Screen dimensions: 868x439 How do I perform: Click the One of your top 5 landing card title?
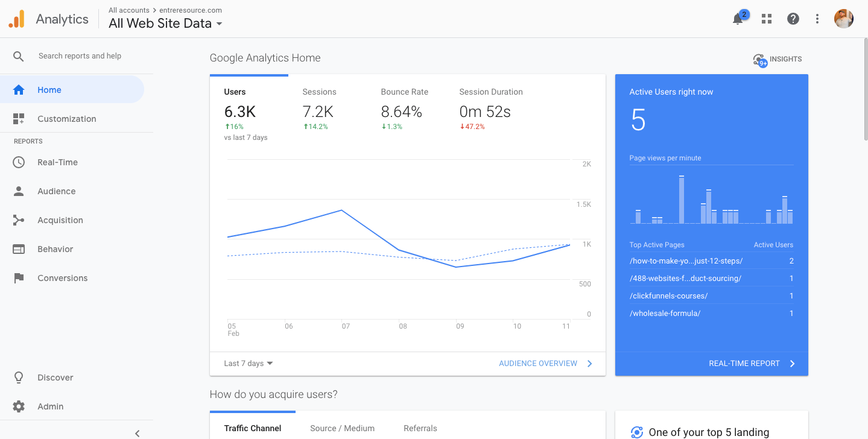tap(709, 432)
